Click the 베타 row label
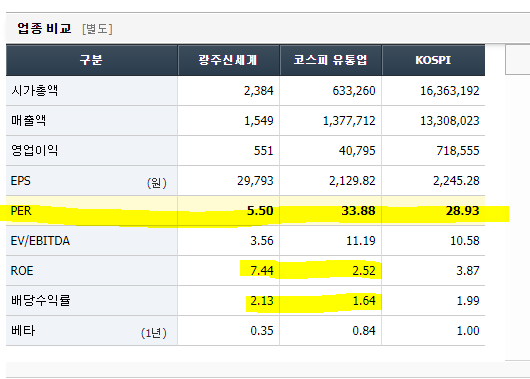 coord(23,330)
